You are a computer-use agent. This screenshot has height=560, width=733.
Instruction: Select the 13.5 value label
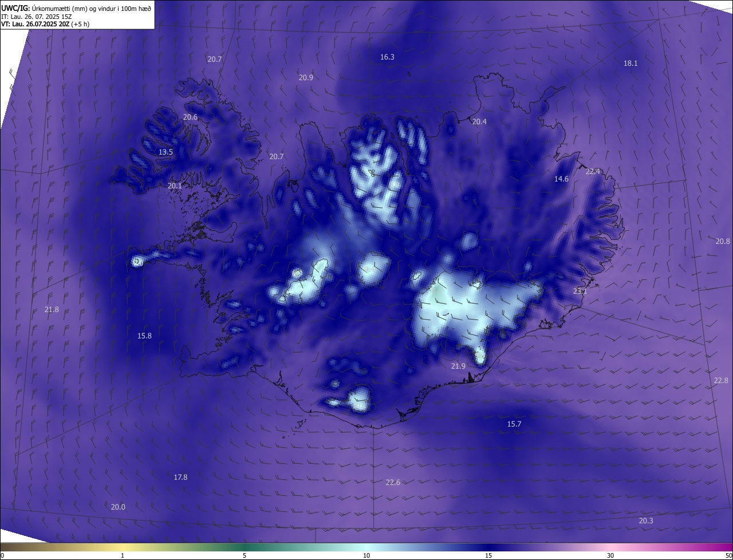(x=165, y=152)
